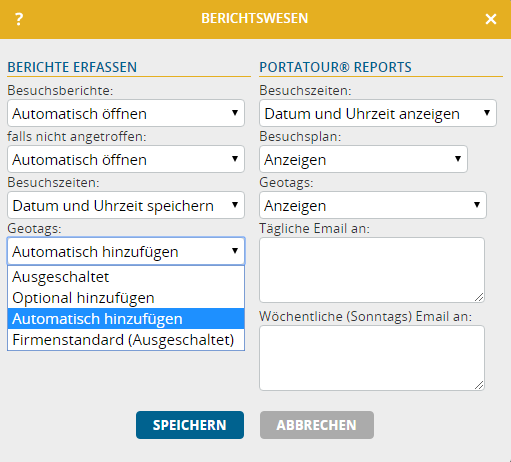Screen dimensions: 511x462
Task: Select Ausgeschaltet in the Geotags list
Action: click(x=126, y=277)
